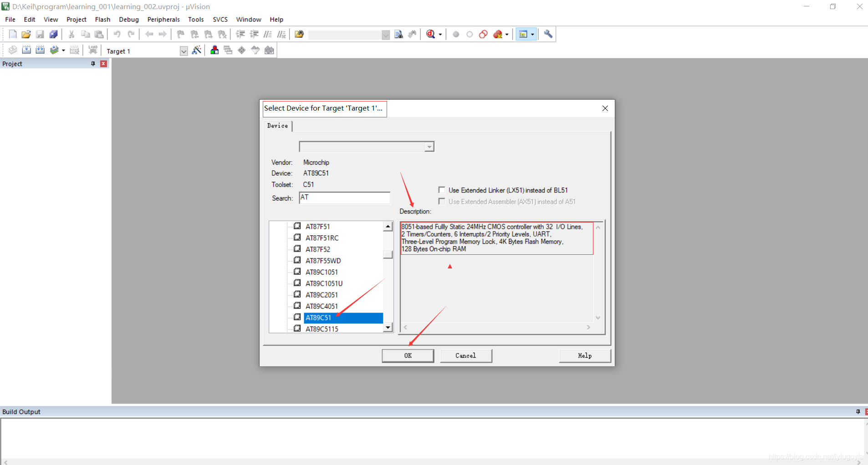Click the Manage Run-Time Environment diamond icon
868x465 pixels.
tap(242, 50)
